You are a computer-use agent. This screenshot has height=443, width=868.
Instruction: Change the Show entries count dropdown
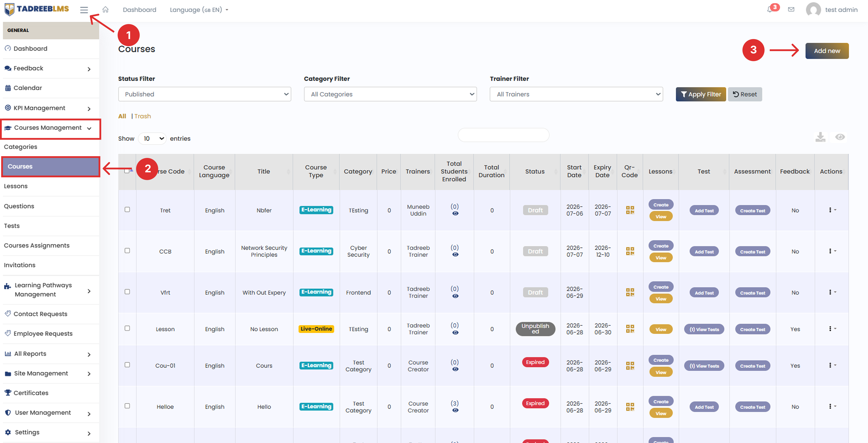point(152,139)
